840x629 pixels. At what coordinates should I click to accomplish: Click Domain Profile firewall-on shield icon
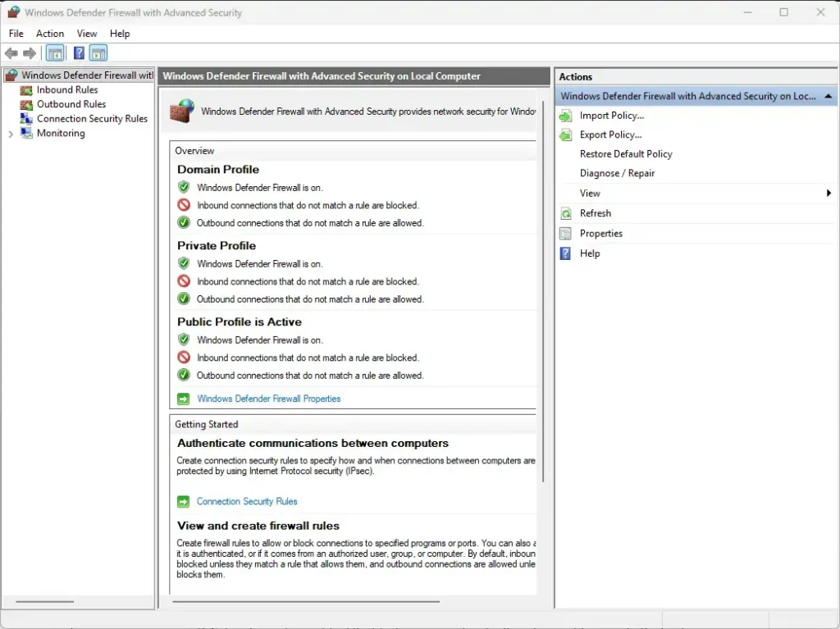(x=184, y=187)
